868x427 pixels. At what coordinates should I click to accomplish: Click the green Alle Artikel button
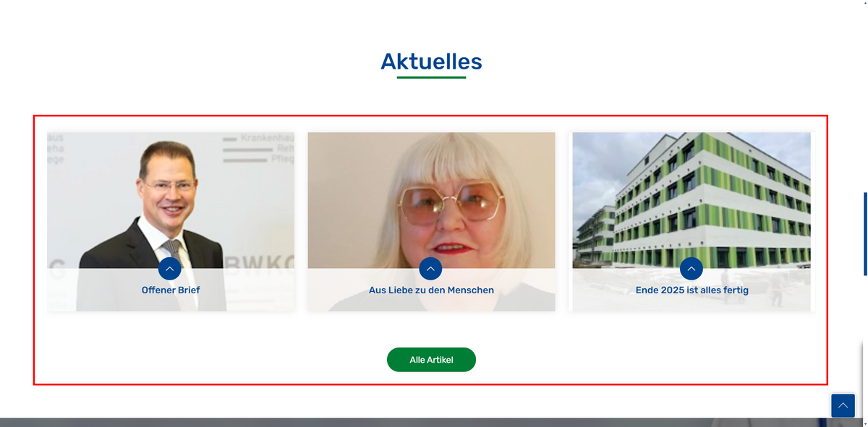click(x=431, y=360)
